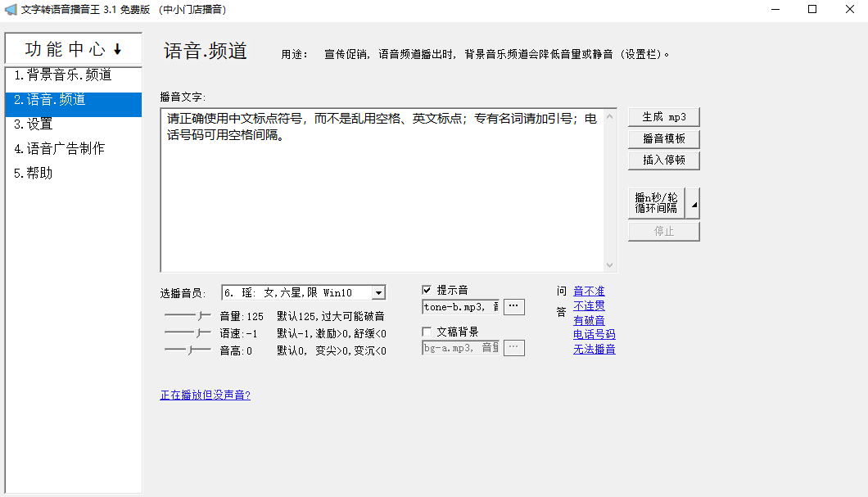Open the 3.设置 section
This screenshot has width=868, height=497.
point(34,124)
